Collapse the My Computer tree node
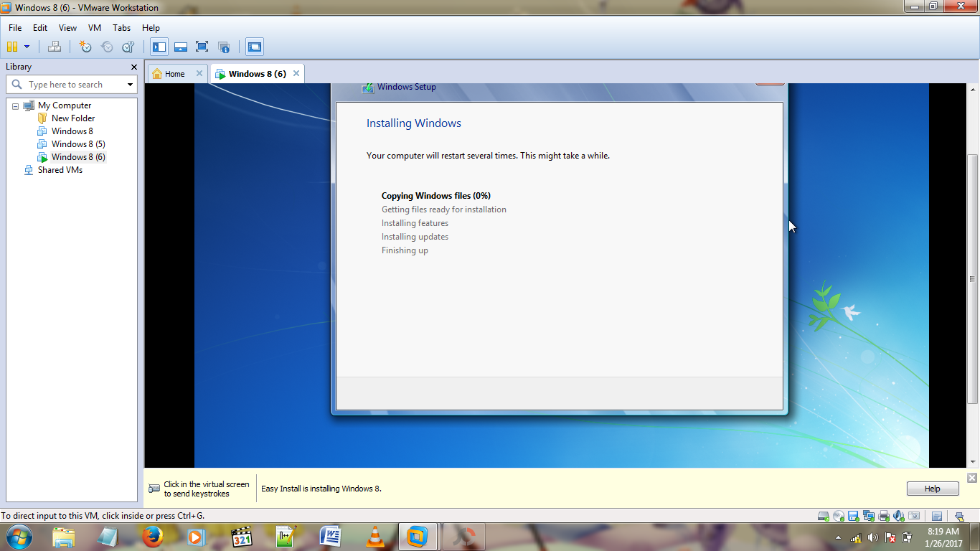 coord(14,105)
